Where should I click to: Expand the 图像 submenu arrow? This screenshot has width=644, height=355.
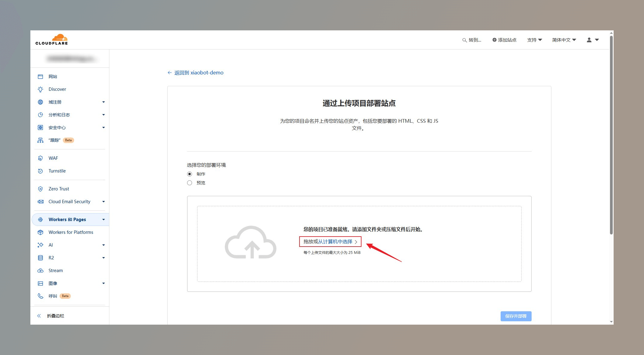(104, 283)
